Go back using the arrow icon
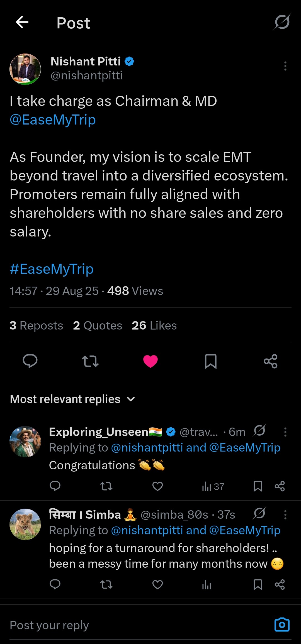This screenshot has height=644, width=301. (22, 22)
